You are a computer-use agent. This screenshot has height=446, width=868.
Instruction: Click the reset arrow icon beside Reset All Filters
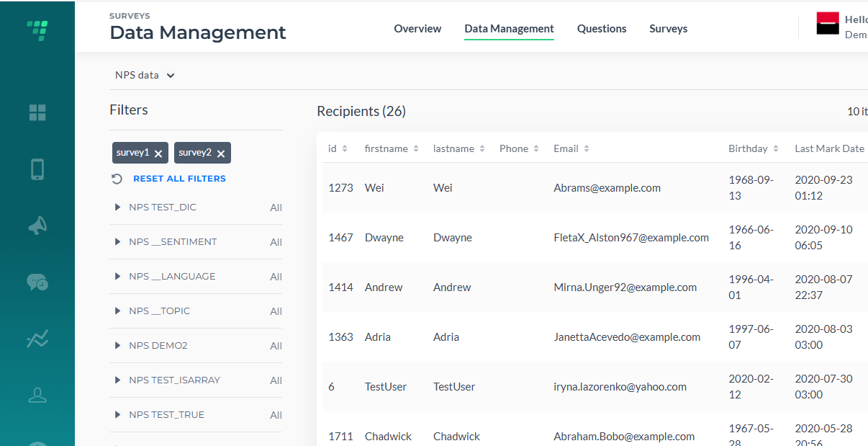(117, 179)
